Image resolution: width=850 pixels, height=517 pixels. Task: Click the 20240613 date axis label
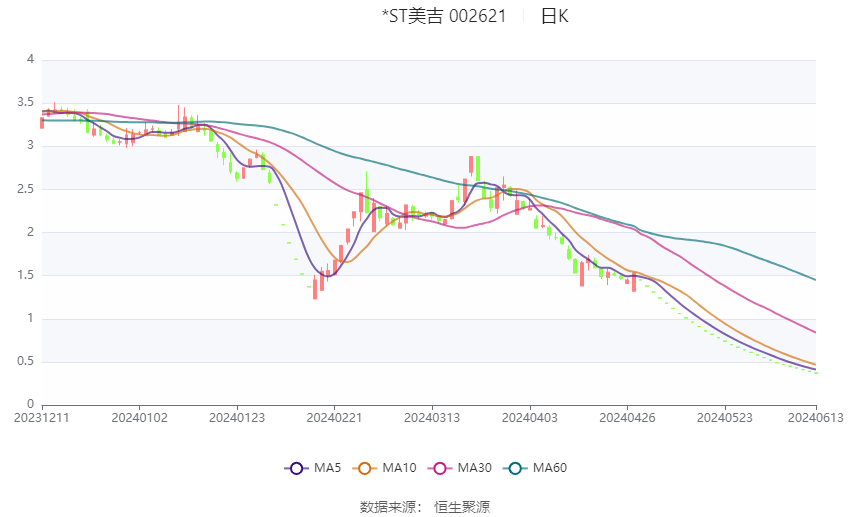(816, 418)
